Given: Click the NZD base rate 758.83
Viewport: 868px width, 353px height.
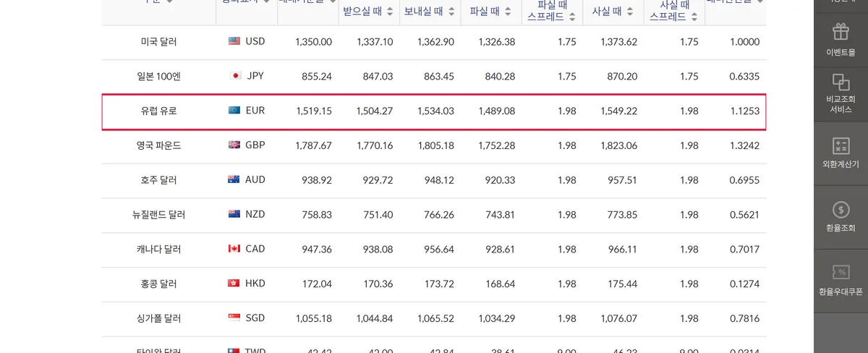Looking at the screenshot, I should tap(317, 215).
